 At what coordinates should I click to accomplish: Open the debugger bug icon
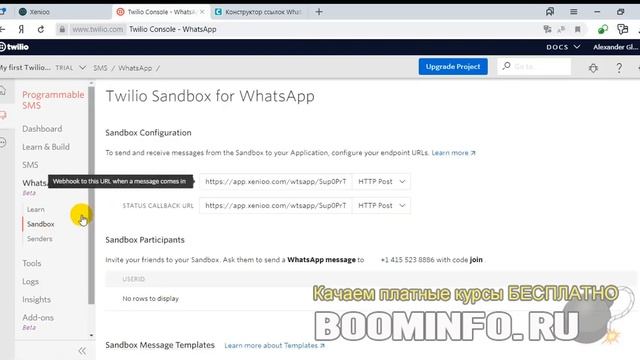[593, 68]
